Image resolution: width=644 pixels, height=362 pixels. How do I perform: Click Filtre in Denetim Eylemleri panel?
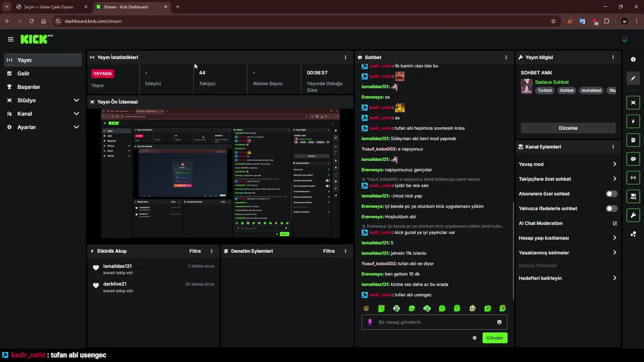[x=329, y=251]
